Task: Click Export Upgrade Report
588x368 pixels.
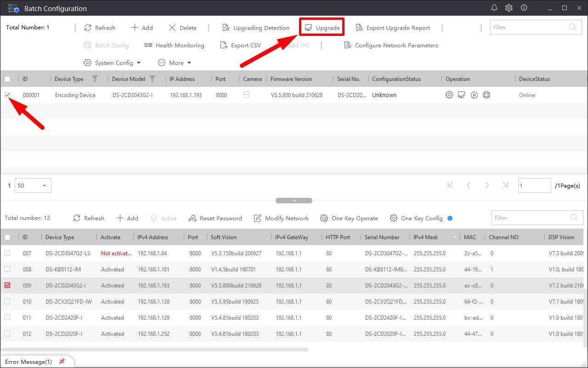Action: tap(393, 28)
